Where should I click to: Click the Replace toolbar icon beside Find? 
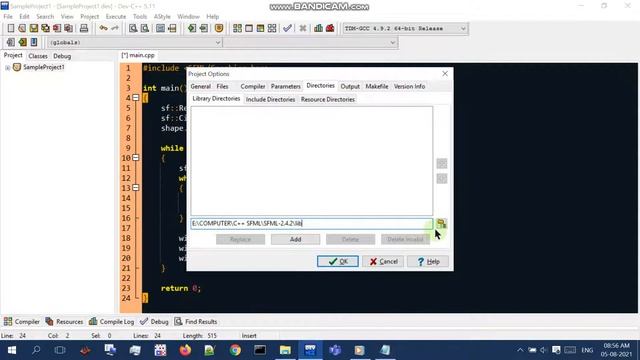pos(144,28)
